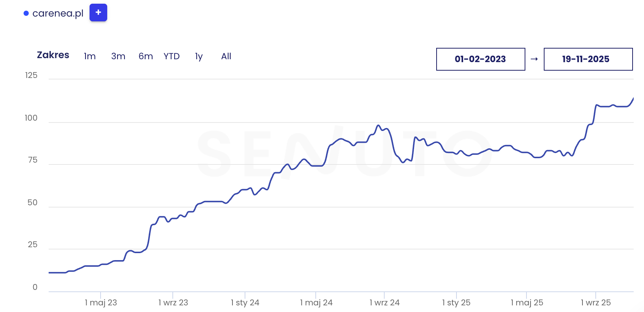Select the 1y range
Image resolution: width=644 pixels, height=312 pixels.
click(x=199, y=56)
